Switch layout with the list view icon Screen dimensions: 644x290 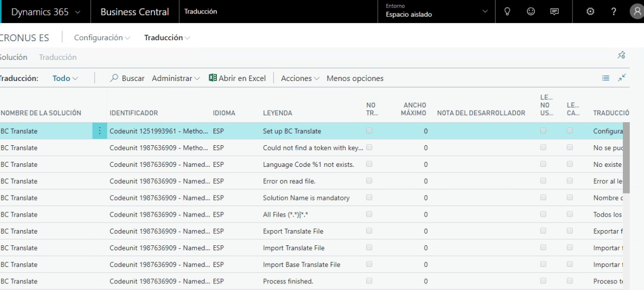pyautogui.click(x=606, y=78)
